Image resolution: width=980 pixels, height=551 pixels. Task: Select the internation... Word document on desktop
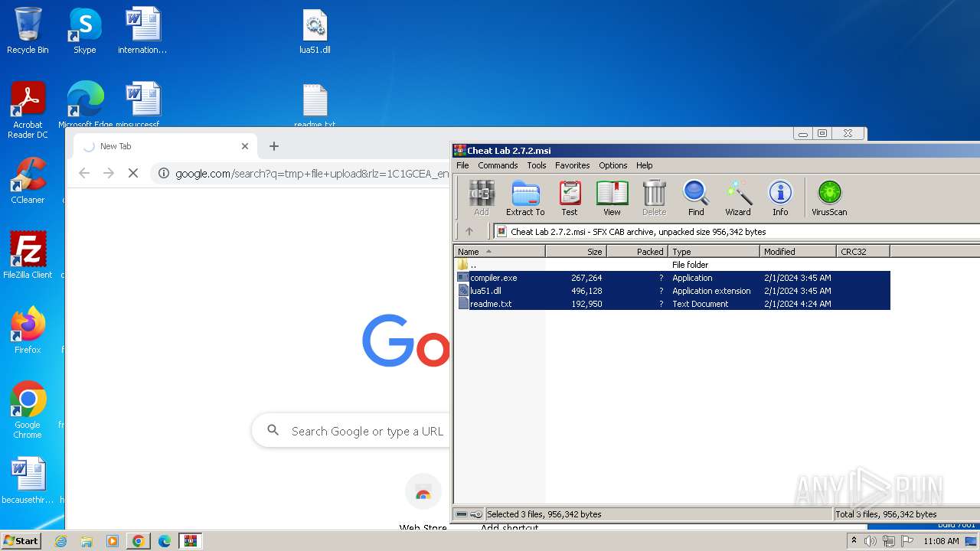(x=142, y=31)
